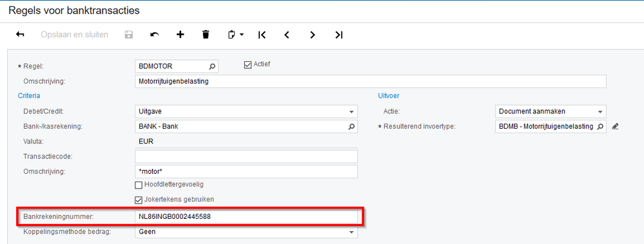The width and height of the screenshot is (644, 244).
Task: Click the undo arrow icon
Action: coord(155,35)
